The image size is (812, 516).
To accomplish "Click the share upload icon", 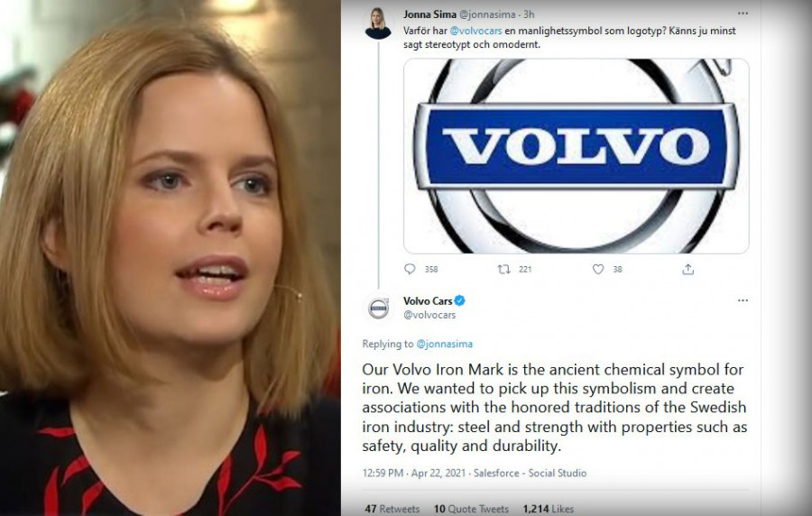I will coord(687,269).
